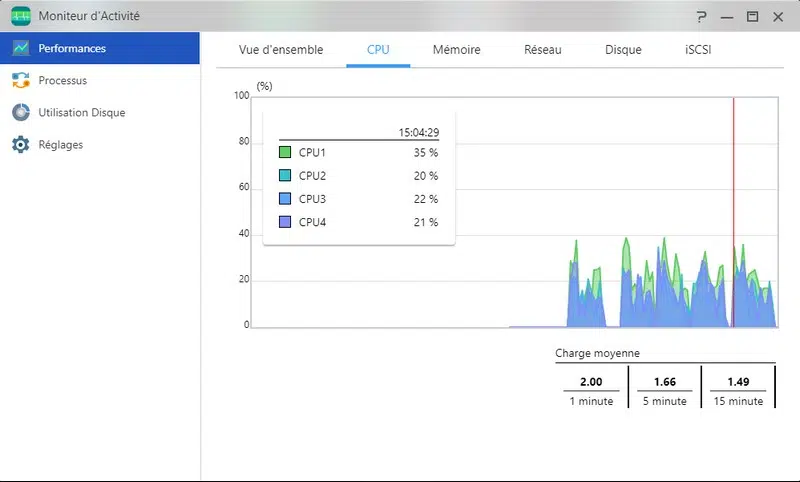Click the green CPU1 legend swatch
Viewport: 800px width, 482px height.
click(285, 152)
